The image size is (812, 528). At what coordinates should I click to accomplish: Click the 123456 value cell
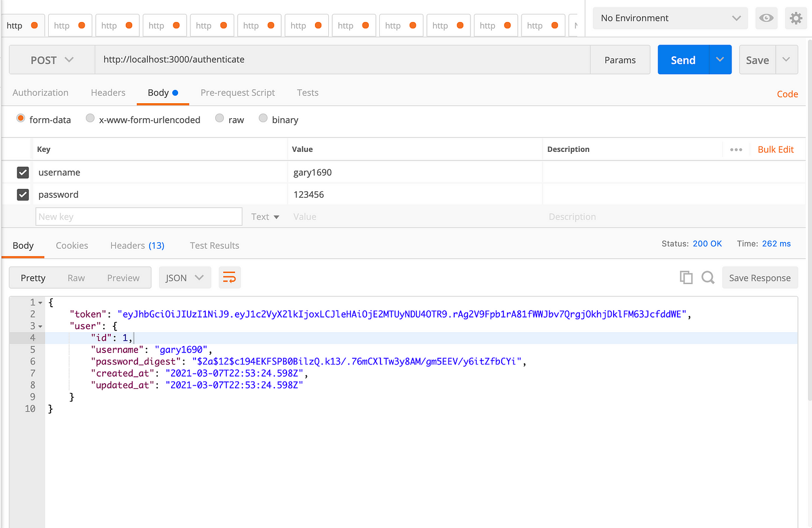pos(415,195)
